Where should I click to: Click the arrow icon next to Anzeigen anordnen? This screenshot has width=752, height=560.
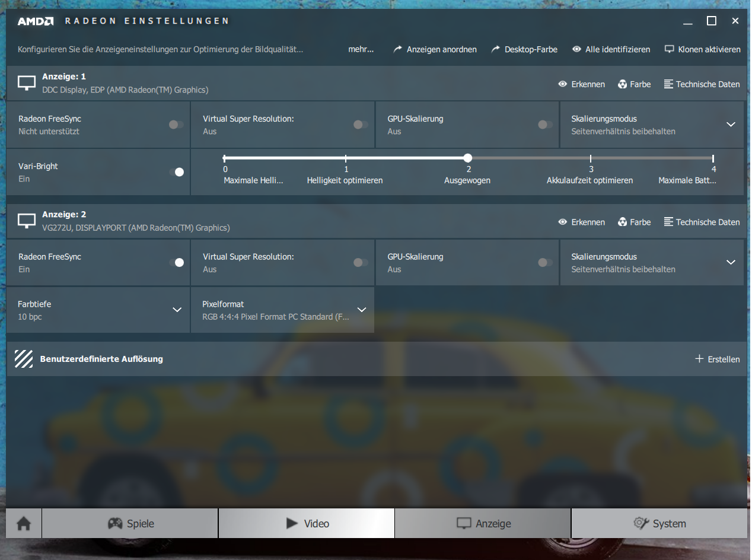coord(398,49)
